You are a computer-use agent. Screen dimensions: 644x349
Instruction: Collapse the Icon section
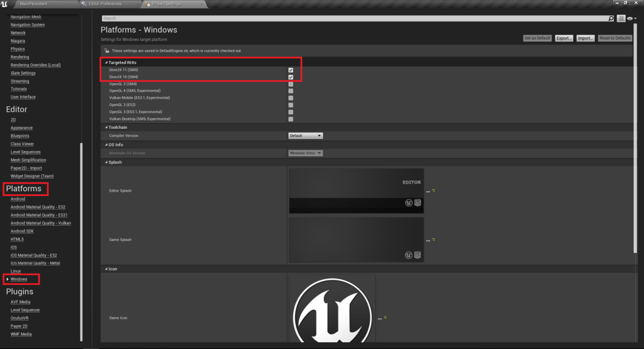point(106,269)
